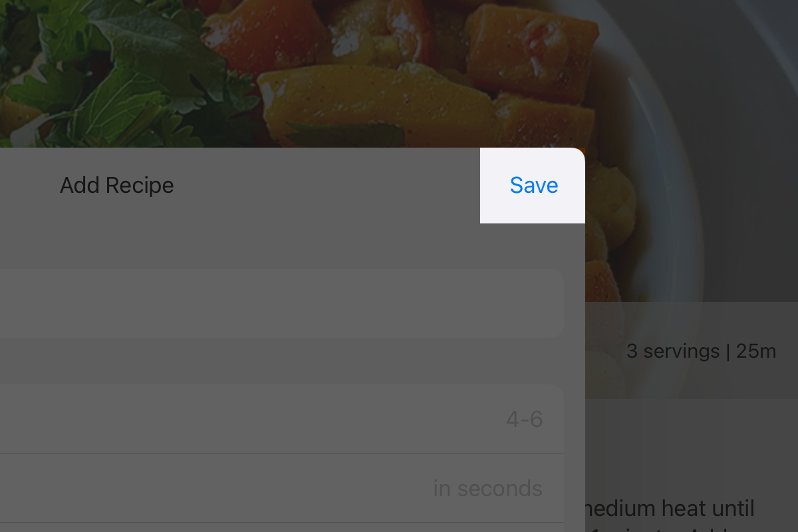798x532 pixels.
Task: Tap inside the in seconds input area
Action: coord(487,487)
